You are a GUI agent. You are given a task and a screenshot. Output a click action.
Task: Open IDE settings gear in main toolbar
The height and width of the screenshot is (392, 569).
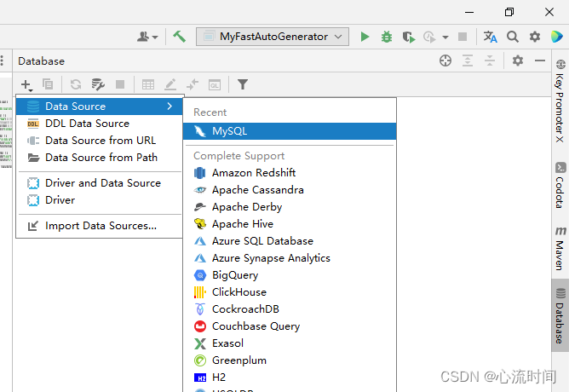click(x=535, y=37)
